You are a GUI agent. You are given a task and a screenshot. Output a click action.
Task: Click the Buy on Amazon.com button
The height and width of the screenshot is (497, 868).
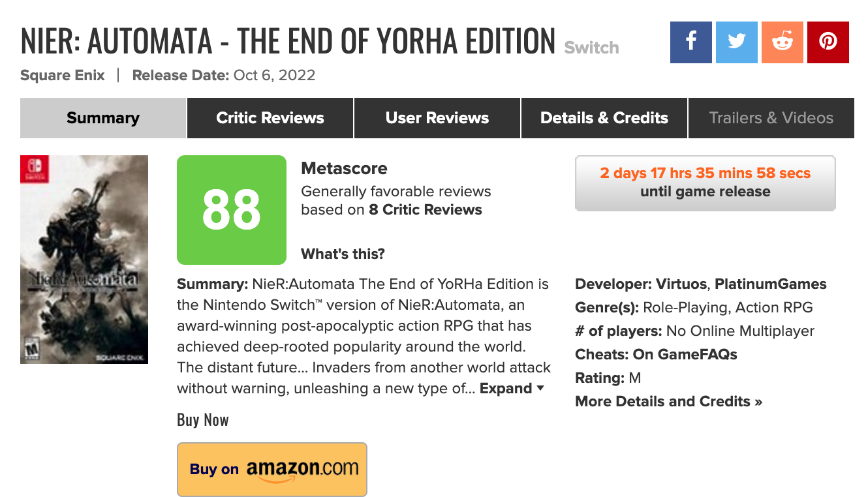[272, 469]
